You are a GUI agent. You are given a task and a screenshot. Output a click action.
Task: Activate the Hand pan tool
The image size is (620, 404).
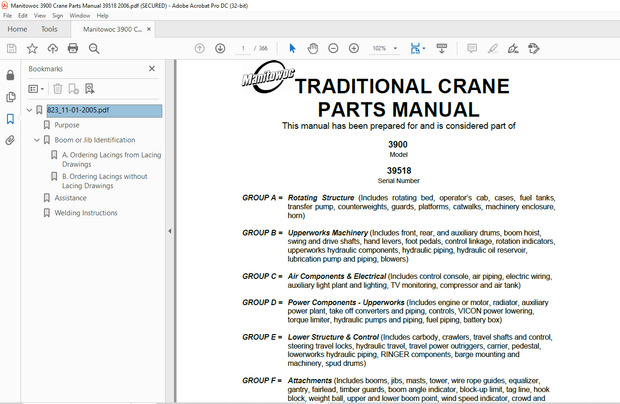313,49
